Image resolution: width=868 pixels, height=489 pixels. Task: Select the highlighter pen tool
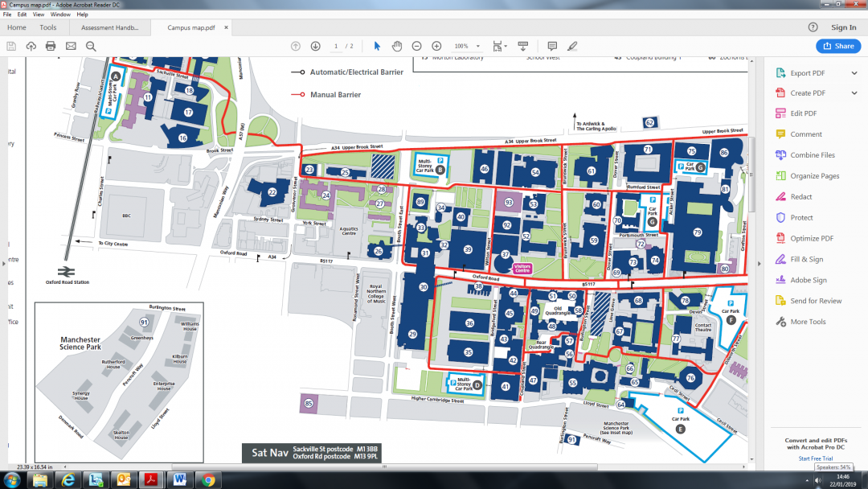(572, 46)
